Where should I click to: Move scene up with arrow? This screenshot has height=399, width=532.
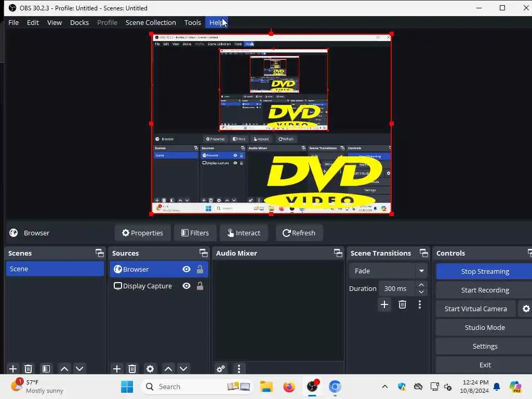(64, 368)
